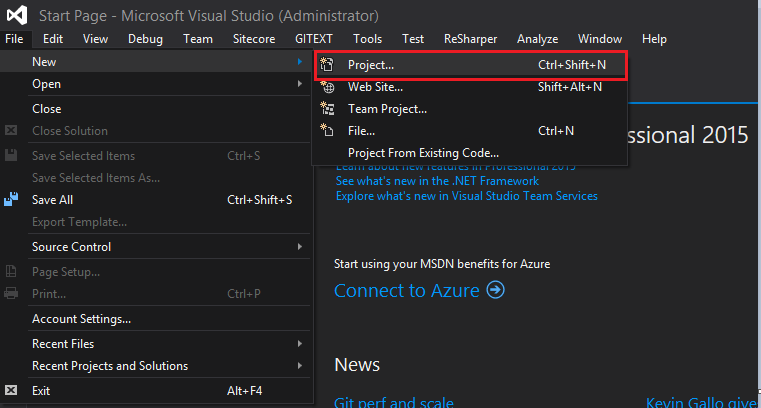Open Account Settings... entry
The image size is (761, 408).
(155, 319)
